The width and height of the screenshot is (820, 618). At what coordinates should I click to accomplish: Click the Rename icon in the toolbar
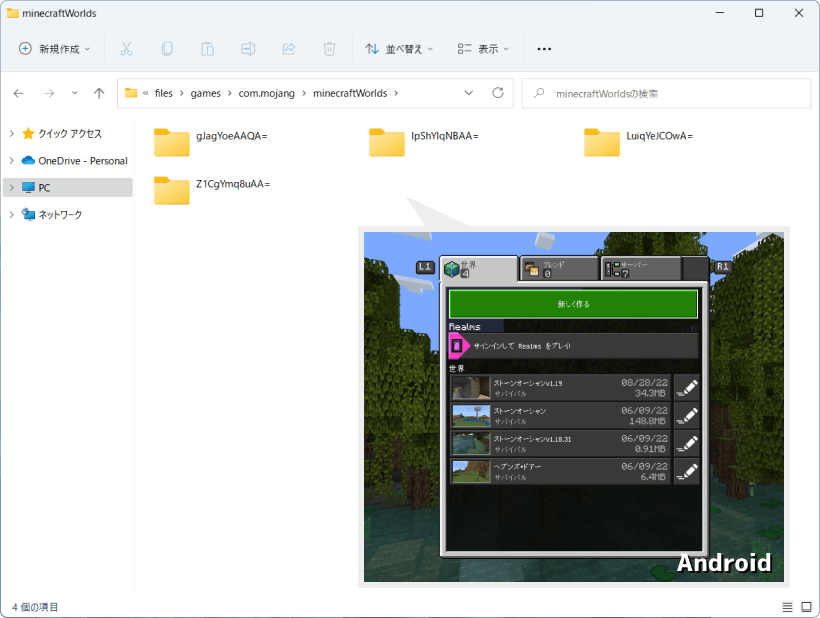point(248,49)
